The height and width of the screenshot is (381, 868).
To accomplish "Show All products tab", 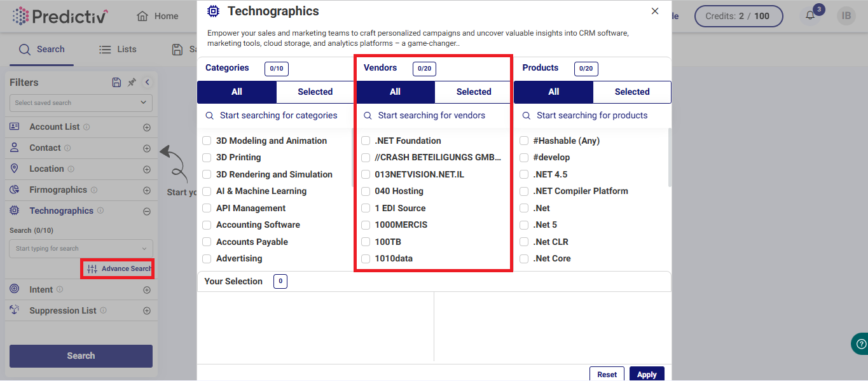I will (553, 92).
